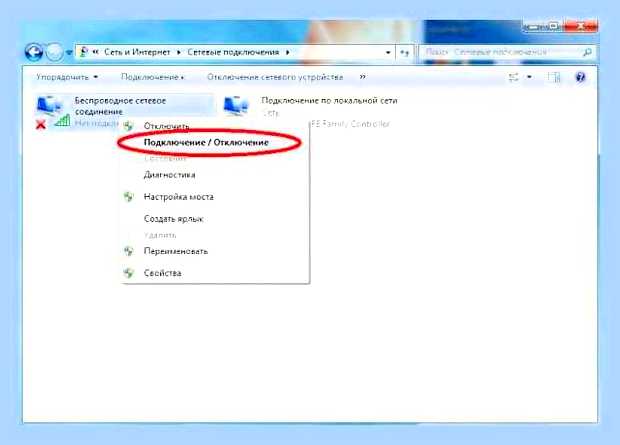
Task: Open Help with the question mark icon
Action: point(580,77)
